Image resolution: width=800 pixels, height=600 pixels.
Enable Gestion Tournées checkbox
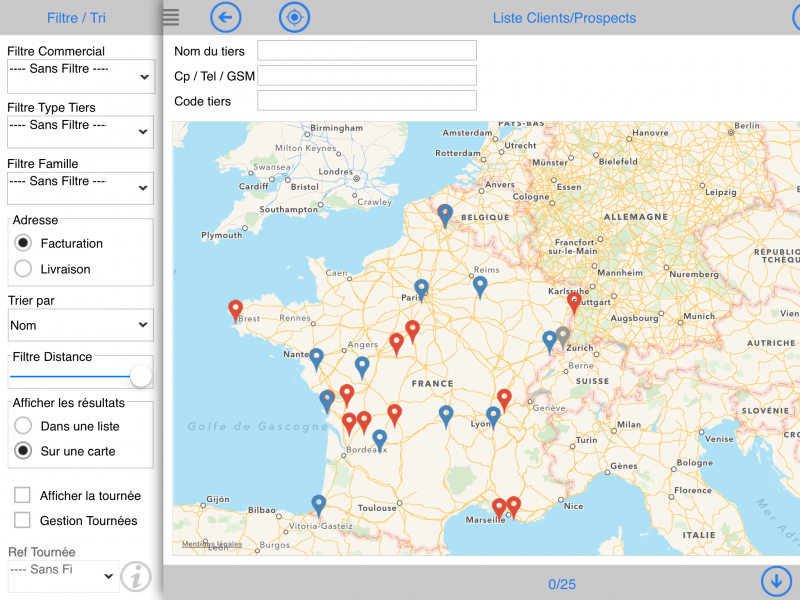pos(22,520)
